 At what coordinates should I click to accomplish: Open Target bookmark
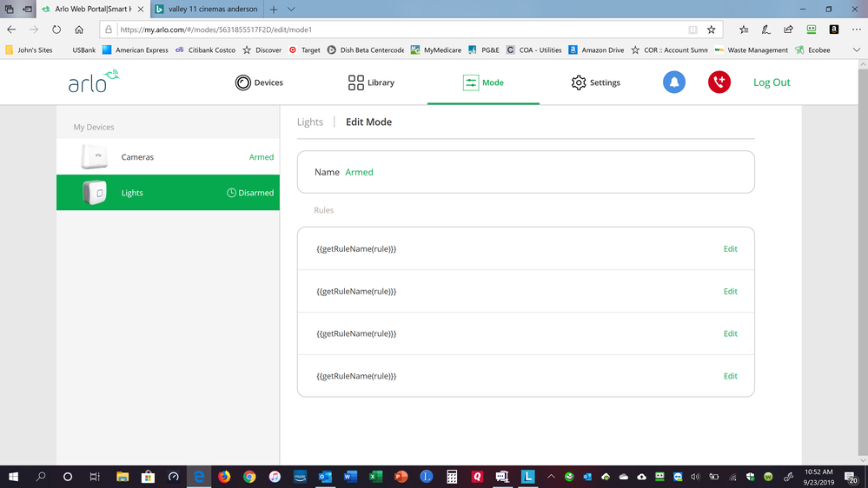(304, 49)
